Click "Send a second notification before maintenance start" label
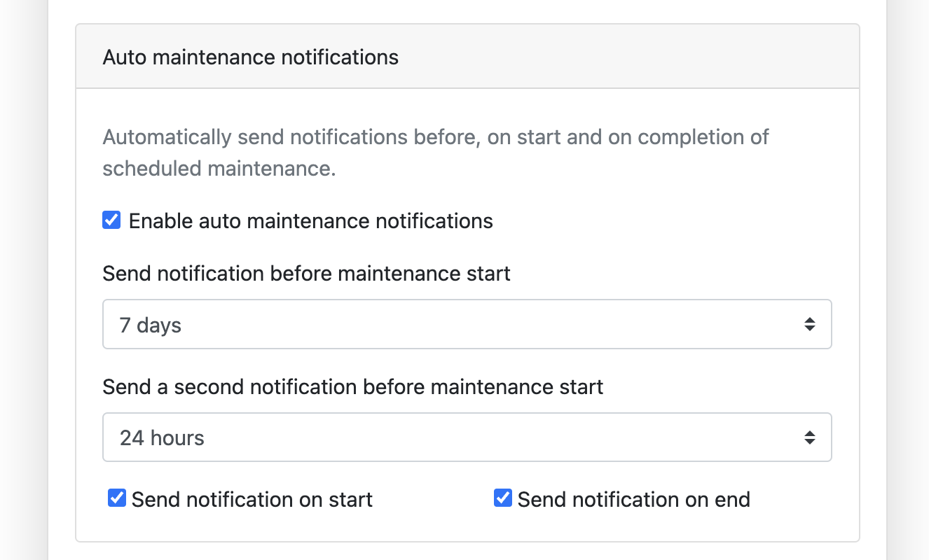 click(352, 386)
